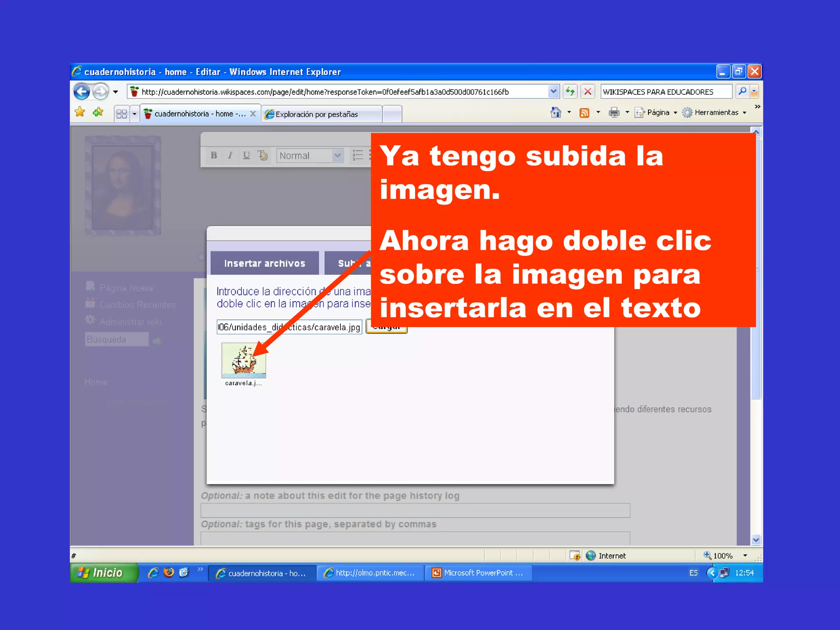Image resolution: width=840 pixels, height=630 pixels.
Task: Launch Internet Explorer from quick launch
Action: pyautogui.click(x=153, y=573)
